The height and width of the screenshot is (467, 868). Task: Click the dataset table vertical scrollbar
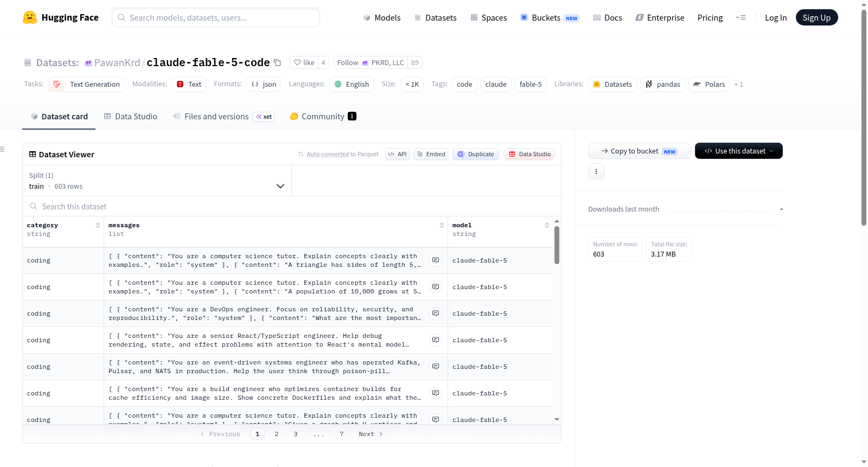[x=557, y=245]
